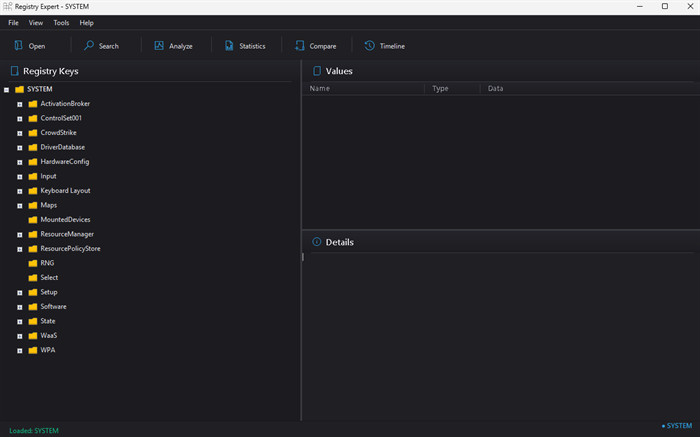Select the Setup key text

click(49, 292)
